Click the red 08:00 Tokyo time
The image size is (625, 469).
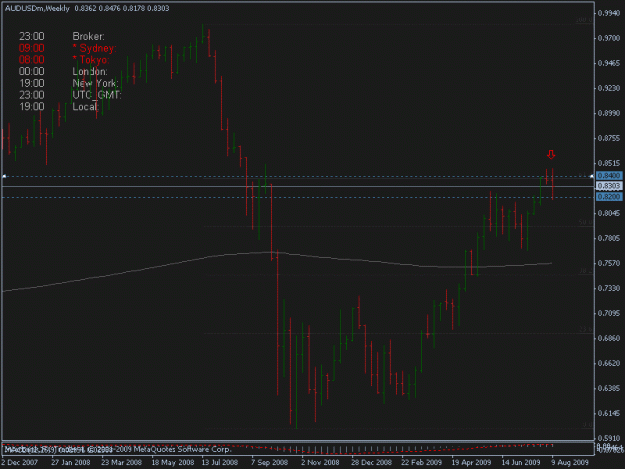click(x=31, y=60)
